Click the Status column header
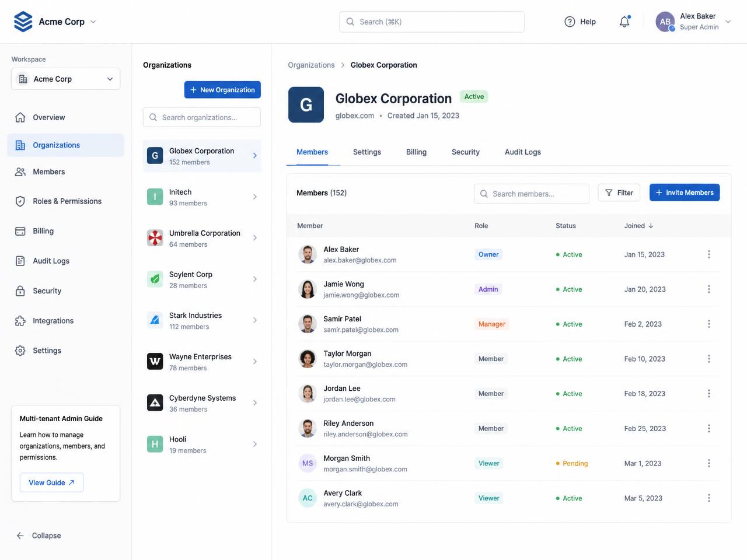Image resolution: width=747 pixels, height=560 pixels. click(566, 226)
